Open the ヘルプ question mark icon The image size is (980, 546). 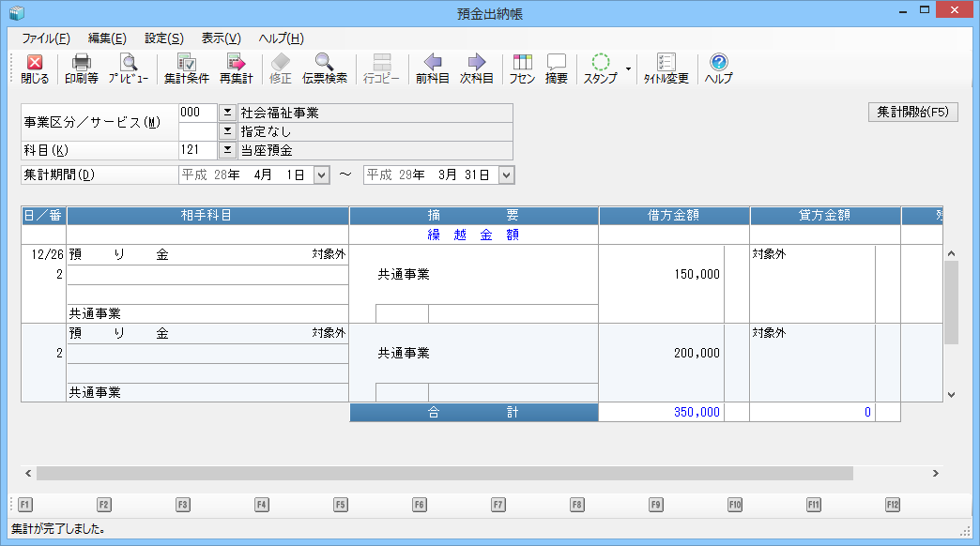718,69
